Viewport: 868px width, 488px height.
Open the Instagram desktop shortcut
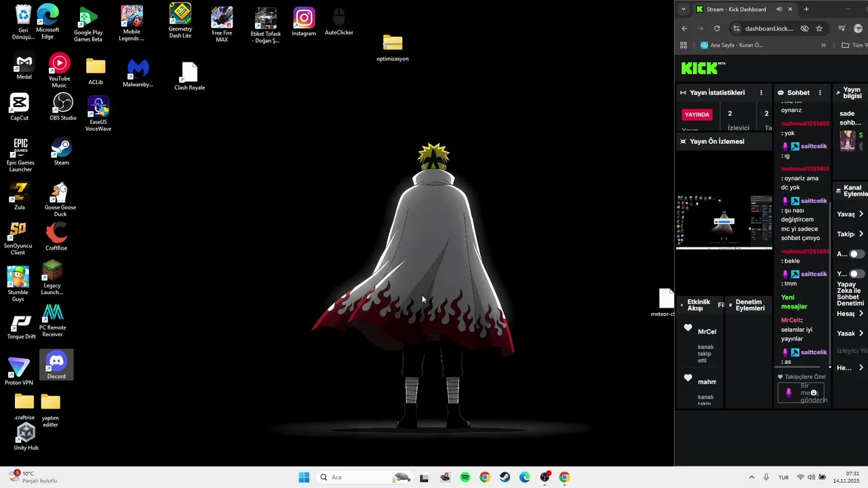[x=304, y=22]
